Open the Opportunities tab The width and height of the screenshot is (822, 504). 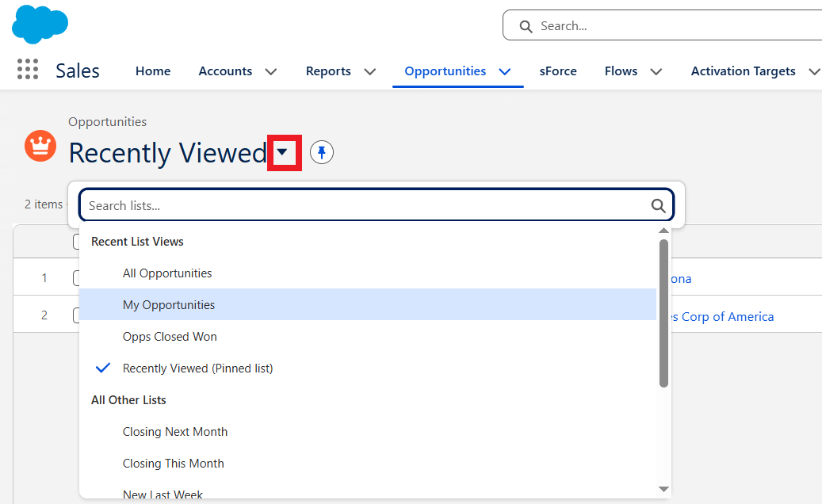click(445, 71)
